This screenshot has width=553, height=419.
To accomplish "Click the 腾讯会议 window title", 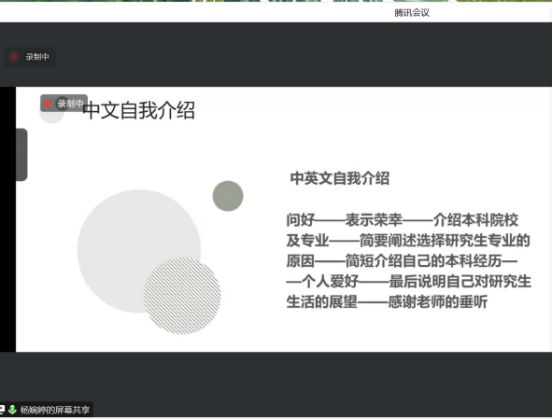I will [x=412, y=13].
